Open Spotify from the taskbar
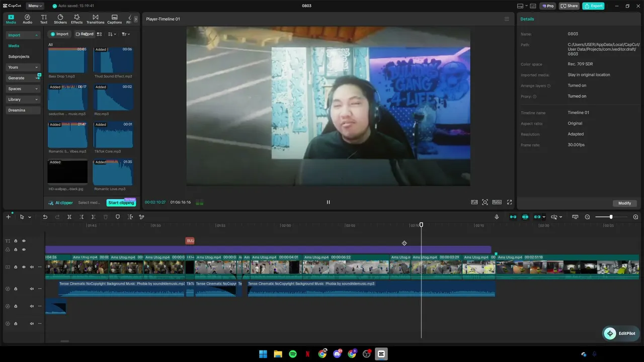Viewport: 644px width, 362px height. (293, 354)
